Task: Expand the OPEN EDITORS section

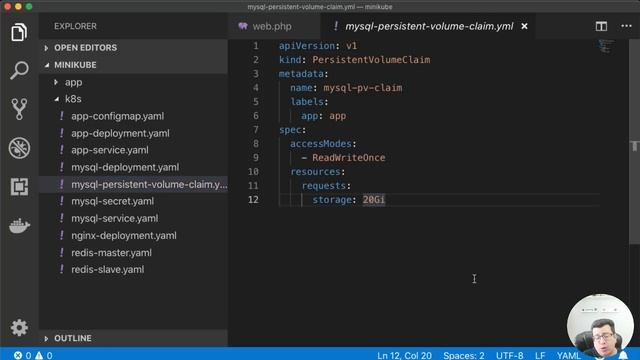Action: tap(133, 48)
